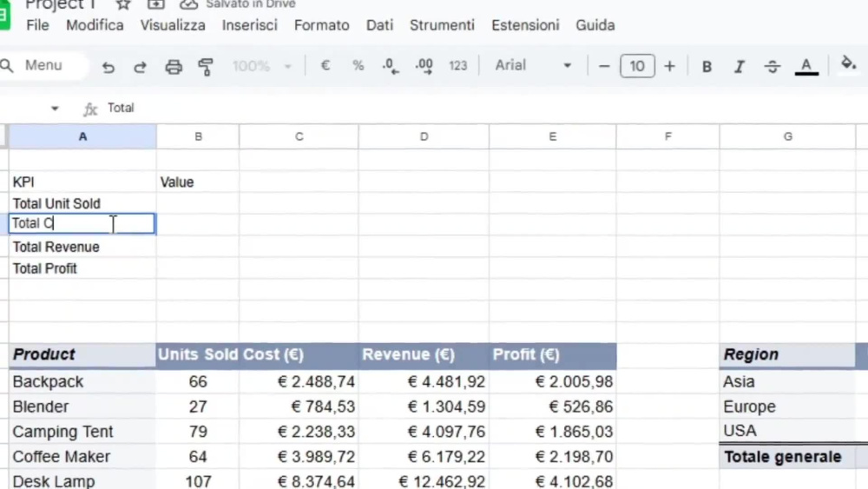Decrease font size with minus button
Viewport: 868px width, 489px height.
pyautogui.click(x=604, y=67)
